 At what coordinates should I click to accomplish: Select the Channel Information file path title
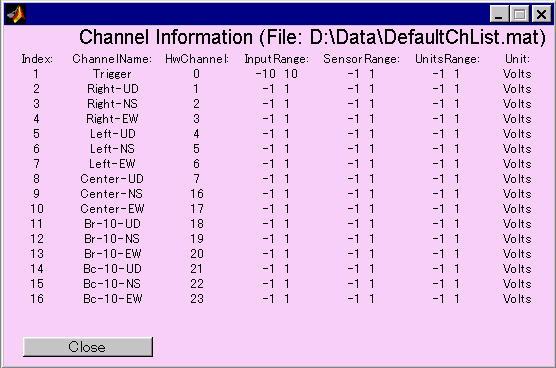click(x=312, y=37)
